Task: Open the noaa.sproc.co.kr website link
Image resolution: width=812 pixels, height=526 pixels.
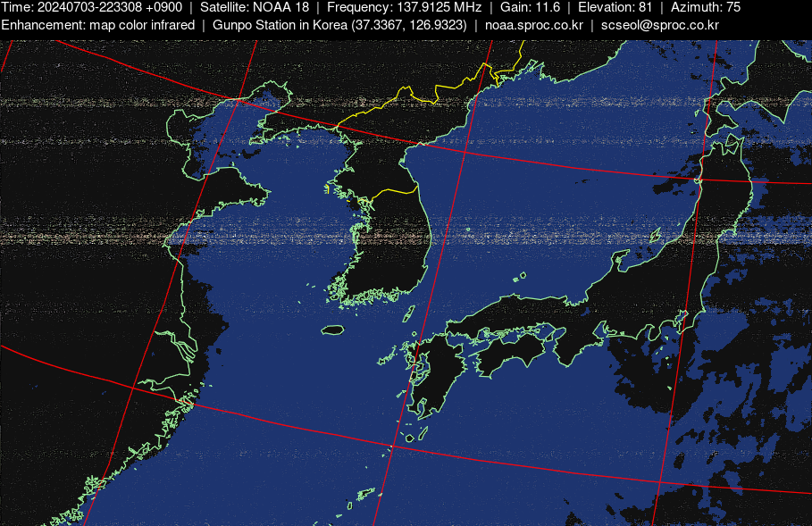Action: click(x=533, y=25)
